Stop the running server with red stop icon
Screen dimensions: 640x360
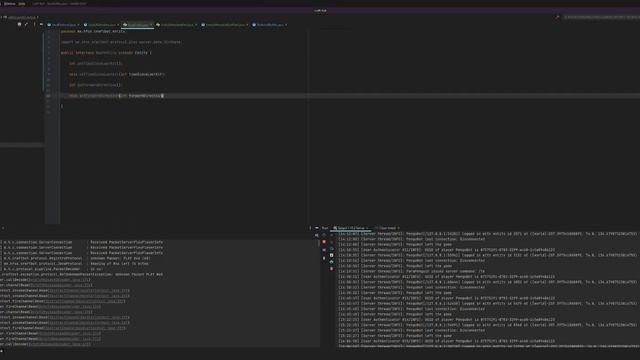[x=324, y=242]
